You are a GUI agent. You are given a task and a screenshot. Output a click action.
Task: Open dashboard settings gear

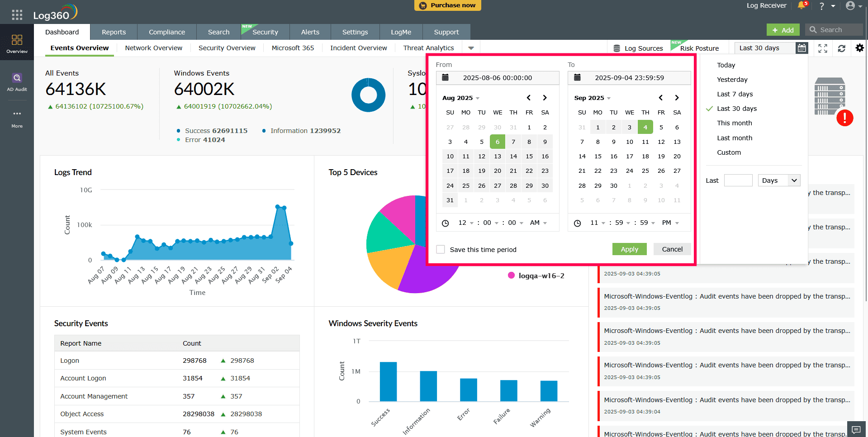859,48
